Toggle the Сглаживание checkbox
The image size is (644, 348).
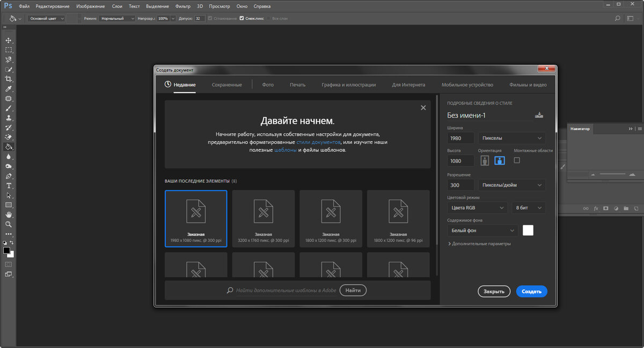pos(210,18)
